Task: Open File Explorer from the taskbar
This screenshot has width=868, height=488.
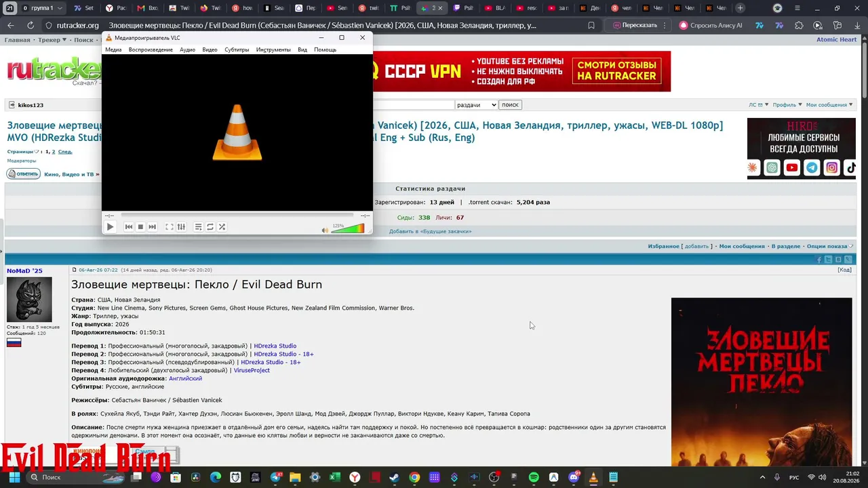Action: pyautogui.click(x=295, y=477)
